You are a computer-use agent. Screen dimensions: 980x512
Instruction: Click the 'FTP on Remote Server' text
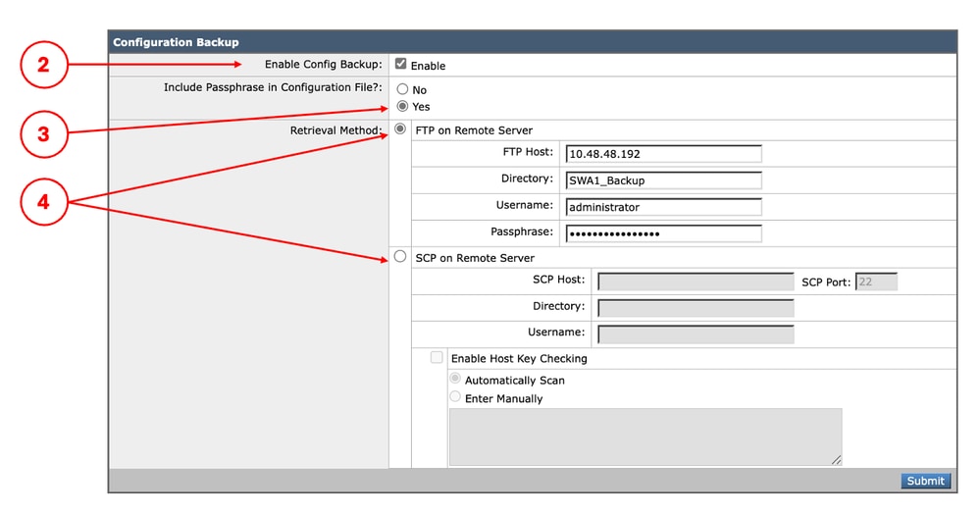(x=474, y=130)
